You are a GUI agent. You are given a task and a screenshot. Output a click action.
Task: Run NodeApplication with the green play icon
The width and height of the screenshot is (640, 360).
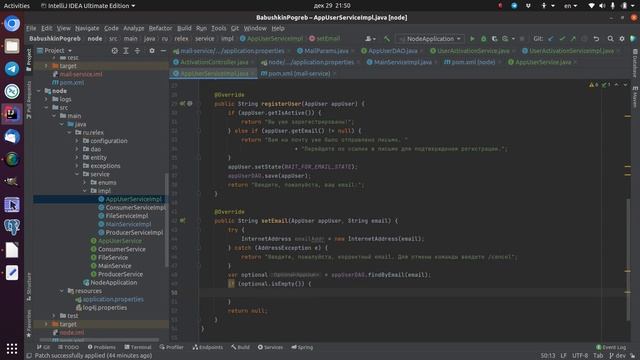coord(472,39)
